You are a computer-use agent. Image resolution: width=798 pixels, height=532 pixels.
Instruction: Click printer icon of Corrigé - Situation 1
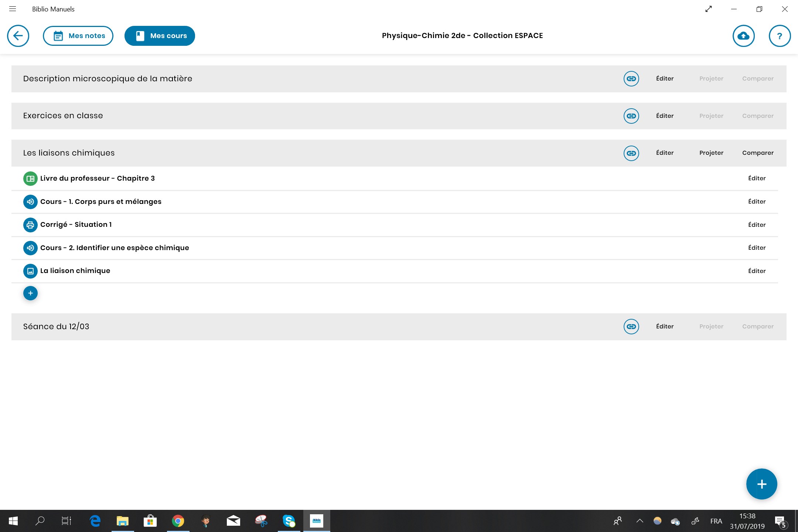30,225
